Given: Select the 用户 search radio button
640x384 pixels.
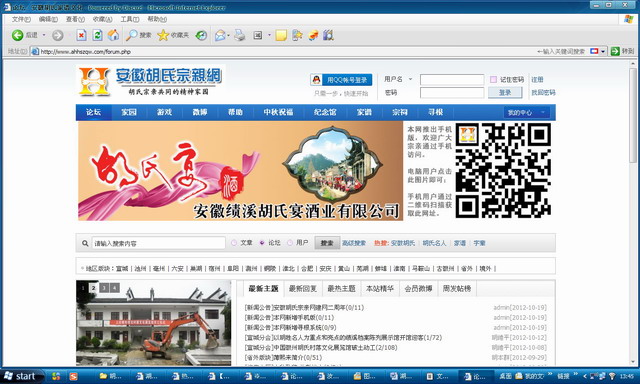Looking at the screenshot, I should [x=290, y=243].
